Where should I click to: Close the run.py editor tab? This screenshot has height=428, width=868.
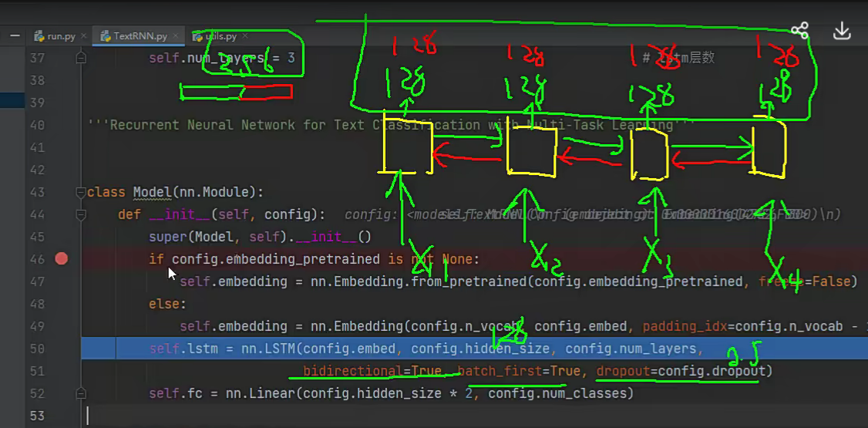tap(83, 36)
